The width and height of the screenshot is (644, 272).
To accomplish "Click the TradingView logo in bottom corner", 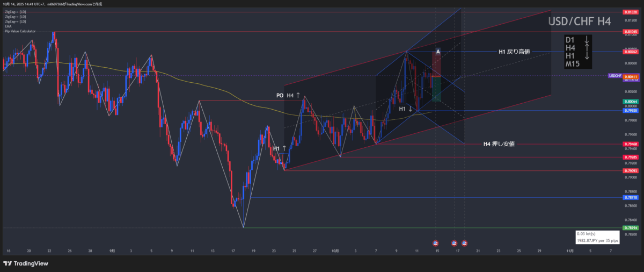I will (x=26, y=263).
